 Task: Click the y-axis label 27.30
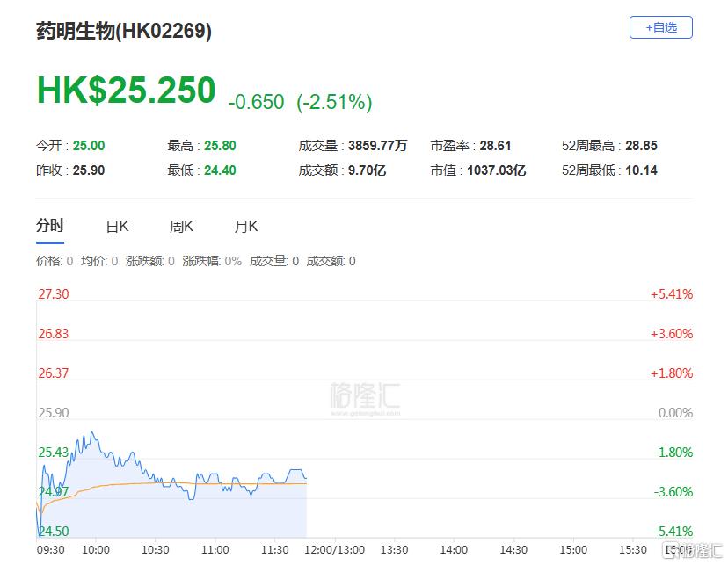54,294
